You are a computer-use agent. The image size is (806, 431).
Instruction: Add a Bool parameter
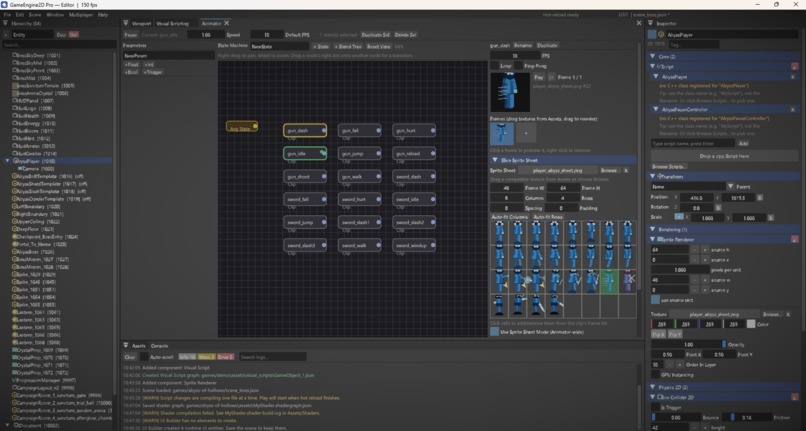click(132, 73)
